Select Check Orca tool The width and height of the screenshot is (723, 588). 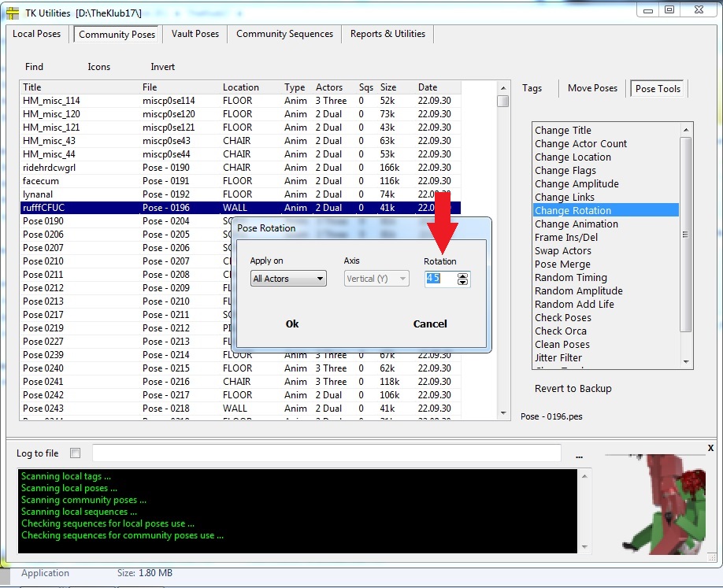click(560, 331)
